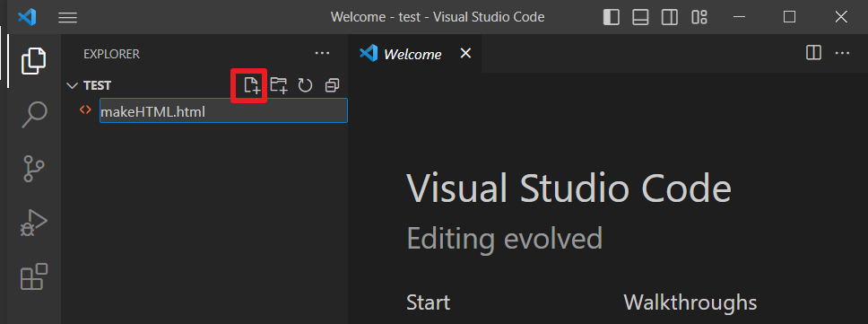This screenshot has width=868, height=324.
Task: Collapse all folders in Explorer
Action: [332, 85]
